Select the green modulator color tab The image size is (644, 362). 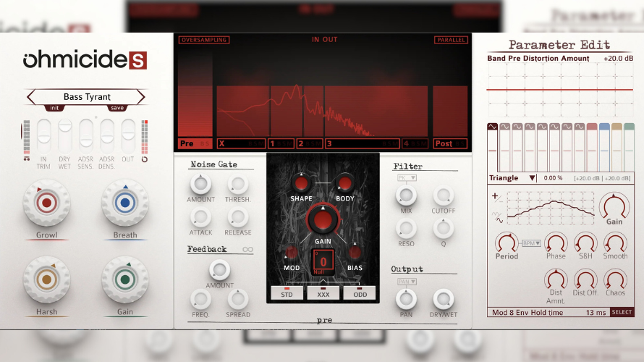pyautogui.click(x=630, y=127)
